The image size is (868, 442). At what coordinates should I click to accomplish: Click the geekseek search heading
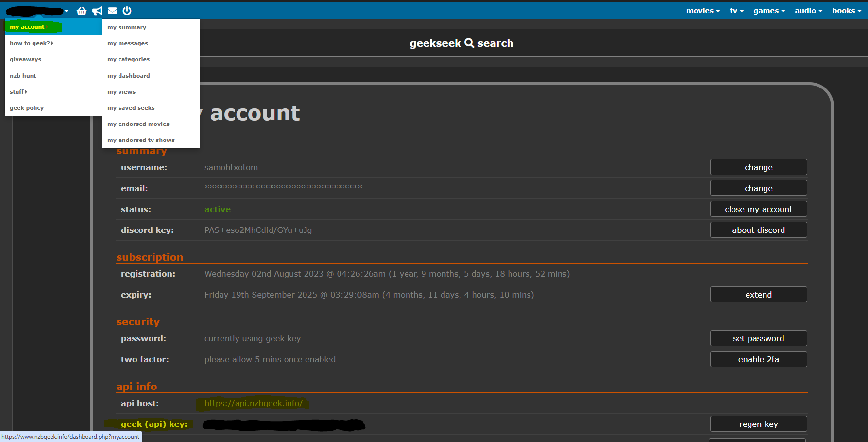461,43
